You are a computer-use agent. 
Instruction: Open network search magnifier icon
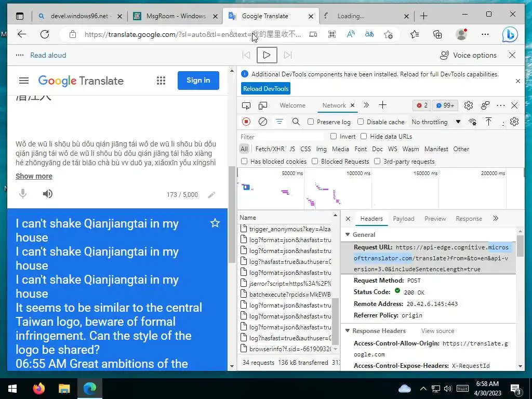pyautogui.click(x=296, y=122)
